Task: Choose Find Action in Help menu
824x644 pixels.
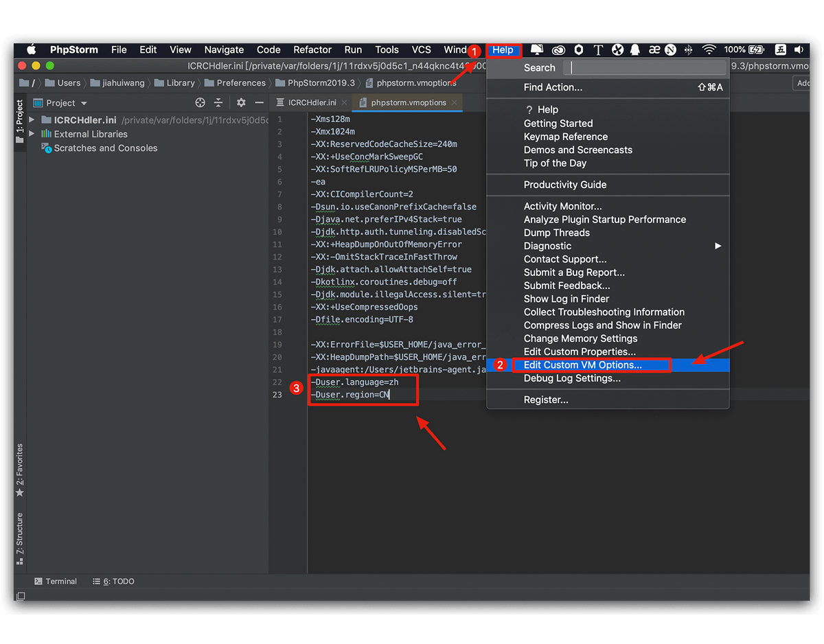Action: point(608,87)
